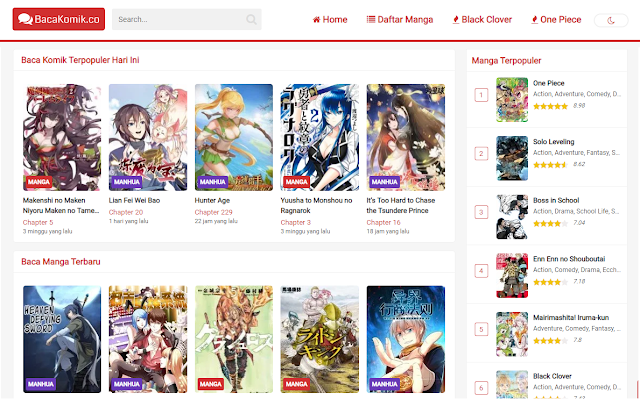Click It's Too Hard to Chase title
Screen dimensions: 640x399
click(x=401, y=205)
